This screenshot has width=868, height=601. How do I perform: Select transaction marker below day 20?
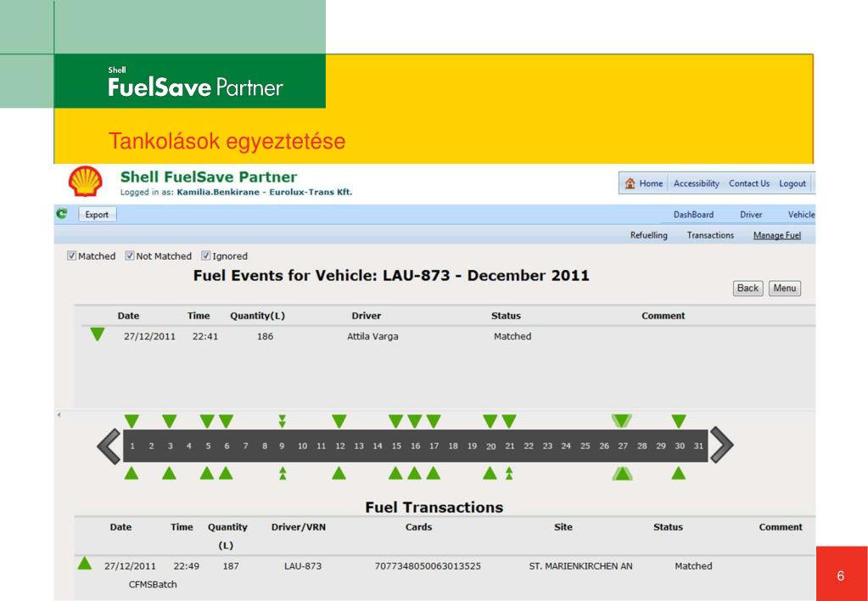490,473
